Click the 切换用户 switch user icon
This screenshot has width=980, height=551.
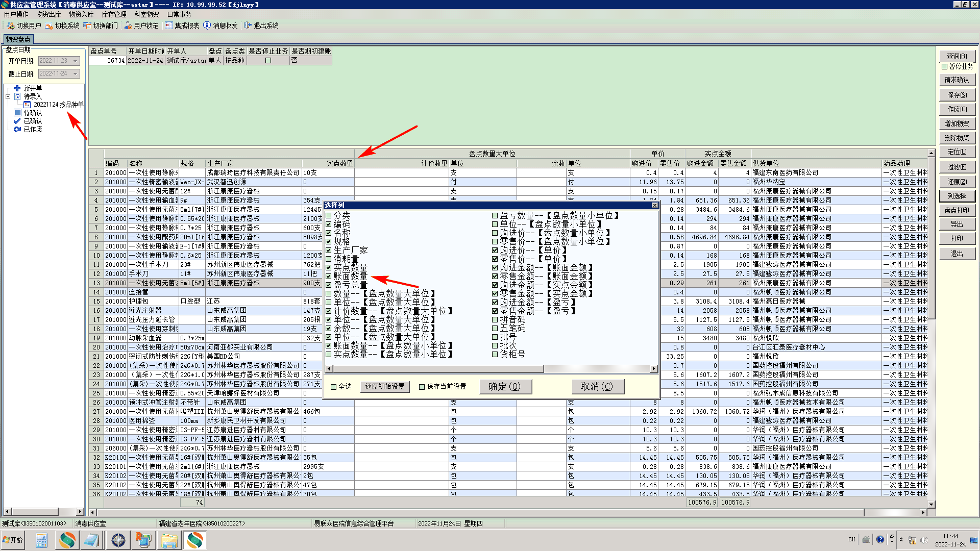[x=10, y=26]
